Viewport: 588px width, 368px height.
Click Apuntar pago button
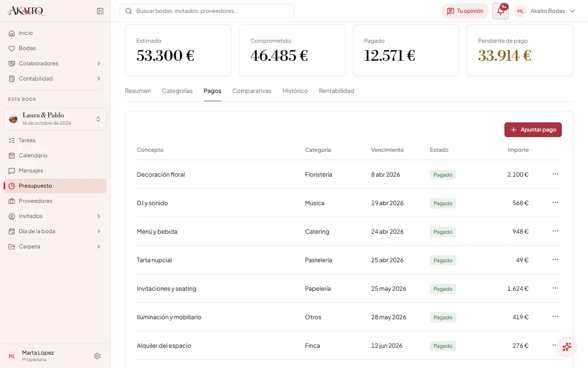click(533, 130)
